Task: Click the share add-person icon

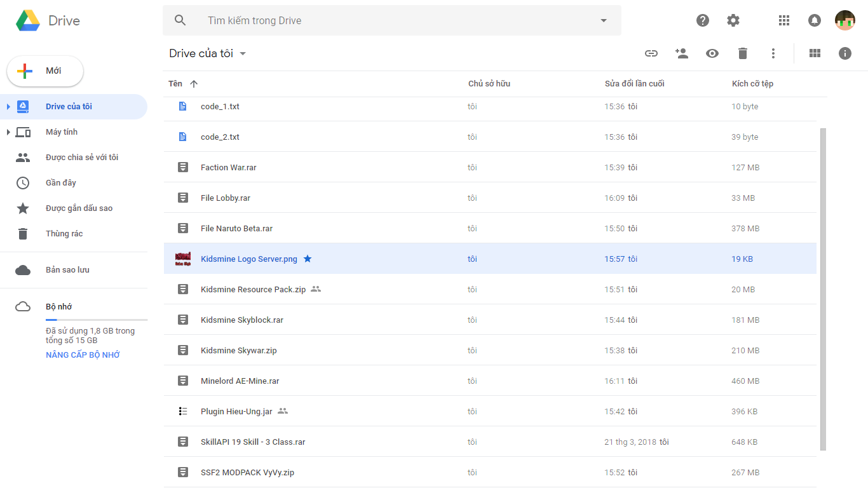Action: click(682, 53)
